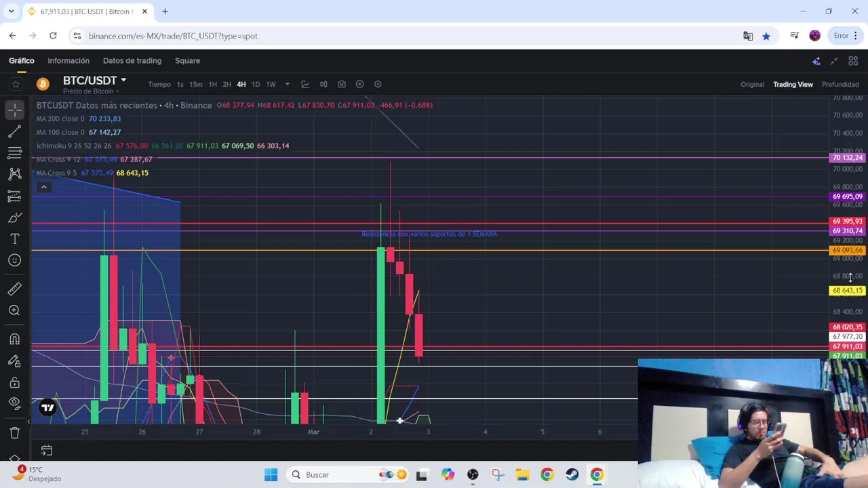Screen dimensions: 868x488
Task: Open the emoji sticker tool
Action: click(14, 260)
